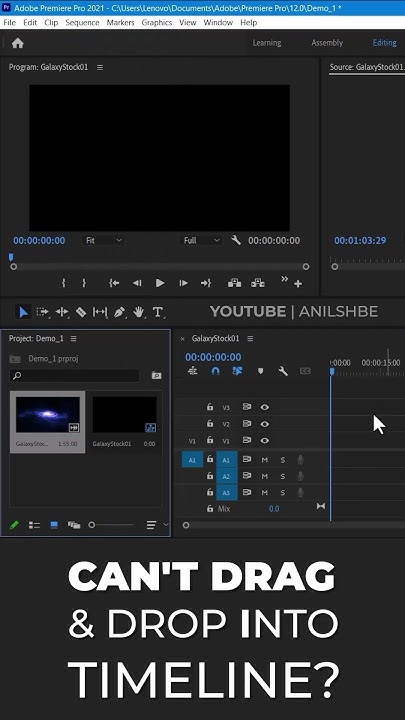Switch Project panel to List view

[x=34, y=525]
